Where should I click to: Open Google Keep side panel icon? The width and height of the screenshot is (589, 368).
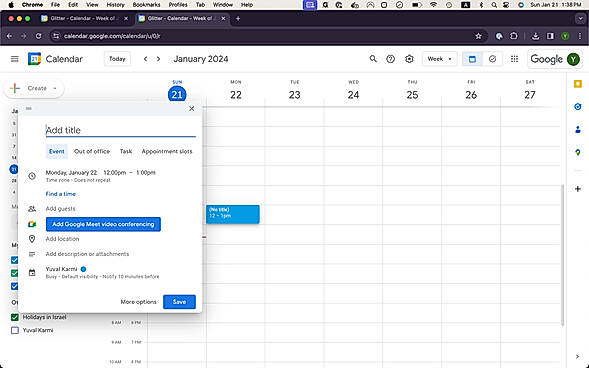(578, 84)
